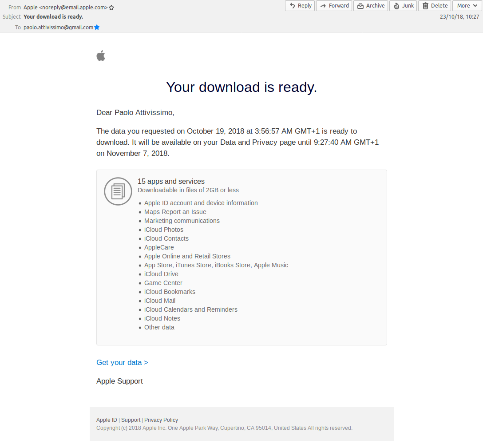483x448 pixels.
Task: Click the Apple Support signature
Action: (119, 381)
